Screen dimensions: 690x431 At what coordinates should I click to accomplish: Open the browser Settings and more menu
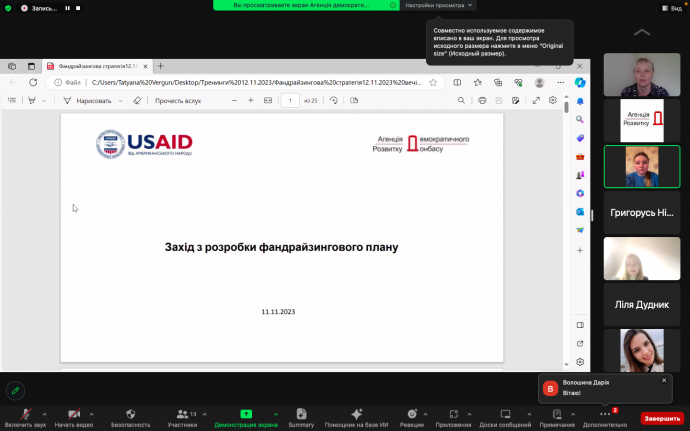click(560, 82)
